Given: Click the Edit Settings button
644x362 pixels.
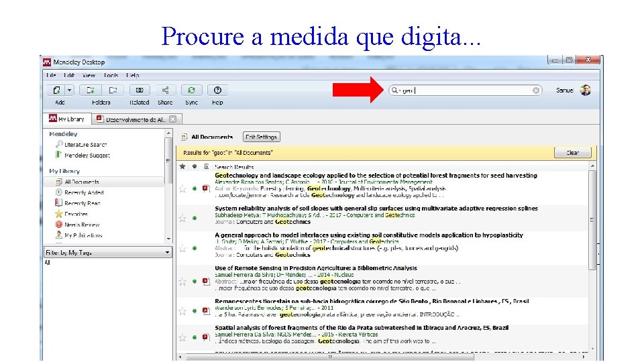Looking at the screenshot, I should click(261, 137).
